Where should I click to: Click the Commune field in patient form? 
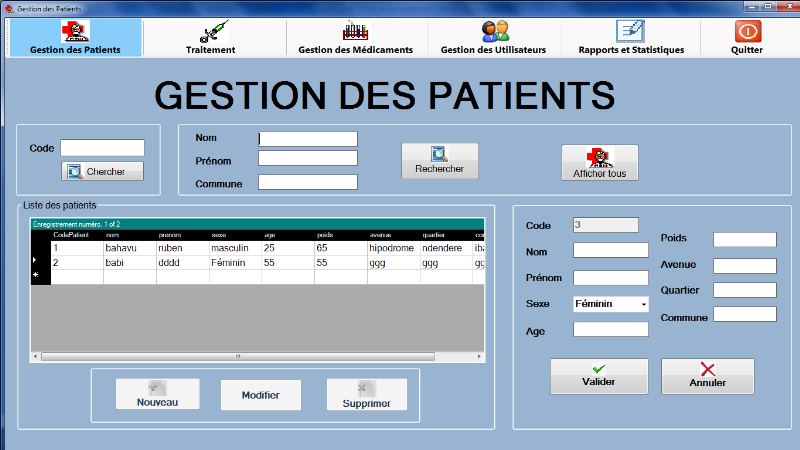point(745,314)
